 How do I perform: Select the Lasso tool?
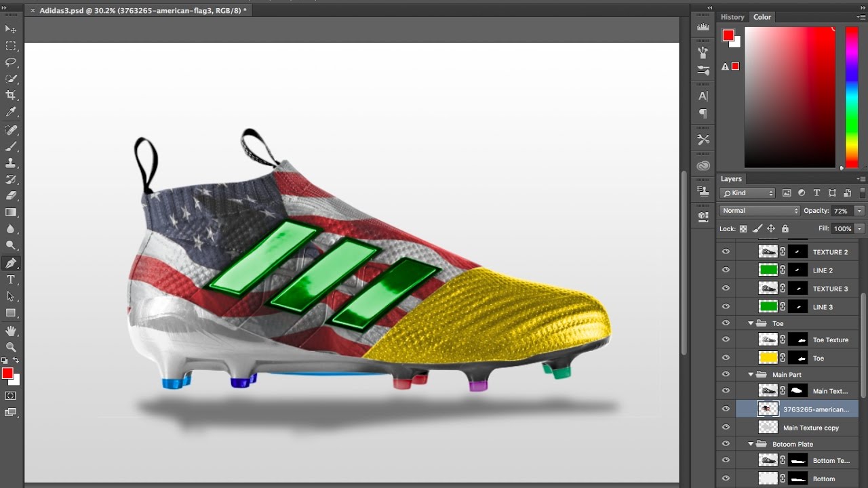[x=11, y=62]
